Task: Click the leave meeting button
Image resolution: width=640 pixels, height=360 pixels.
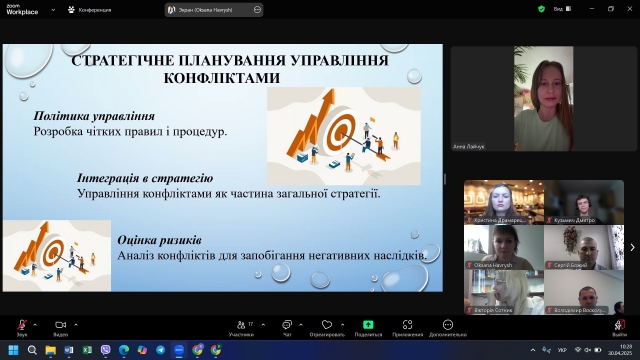Action: 620,328
